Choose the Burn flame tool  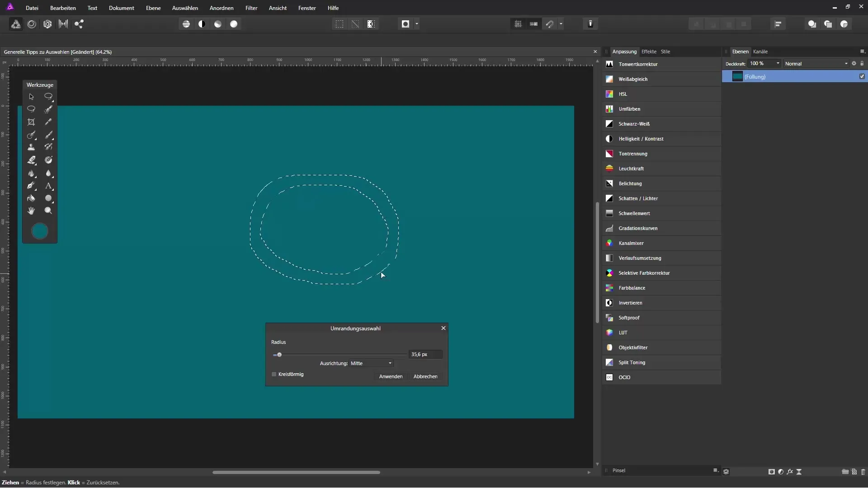pos(31,173)
